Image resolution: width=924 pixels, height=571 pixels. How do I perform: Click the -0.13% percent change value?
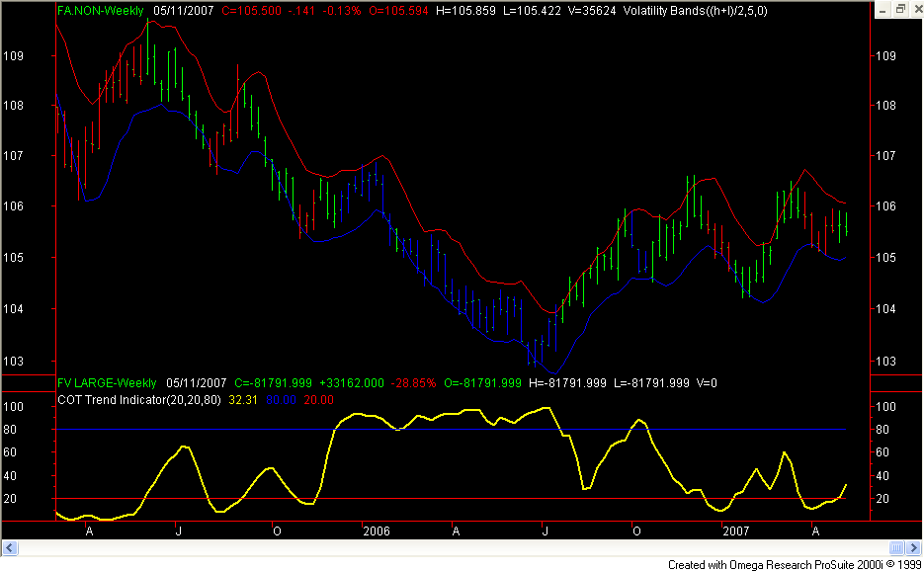[x=342, y=11]
